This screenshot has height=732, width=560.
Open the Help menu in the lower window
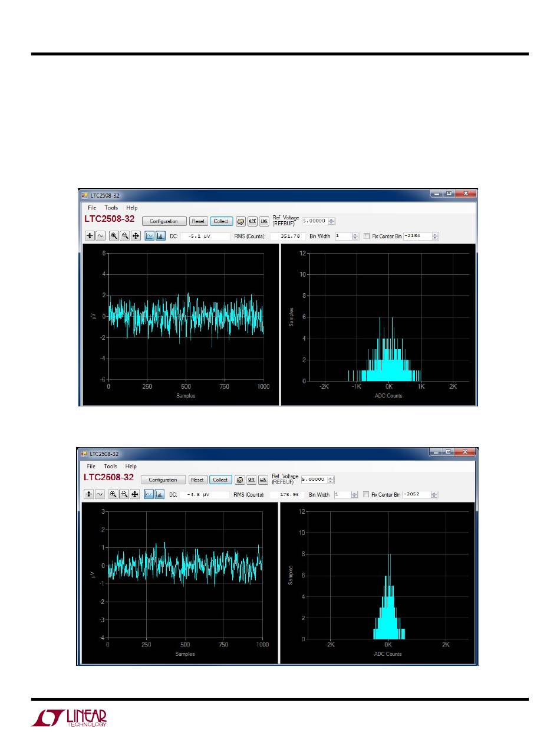131,466
